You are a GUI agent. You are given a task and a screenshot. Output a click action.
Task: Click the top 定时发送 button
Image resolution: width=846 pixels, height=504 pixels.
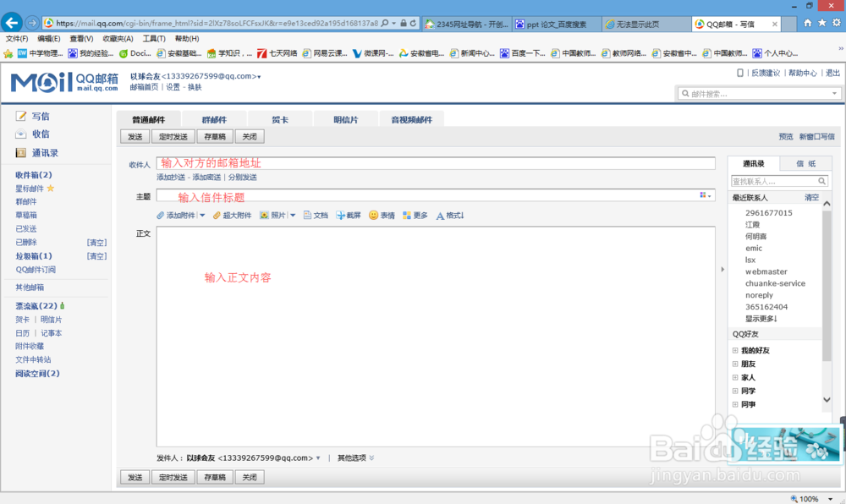173,136
